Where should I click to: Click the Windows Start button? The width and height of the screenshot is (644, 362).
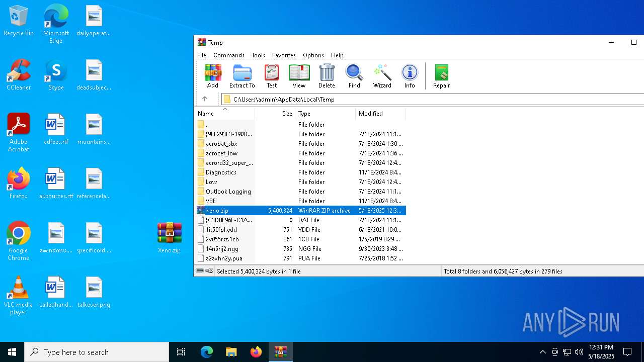tap(12, 352)
